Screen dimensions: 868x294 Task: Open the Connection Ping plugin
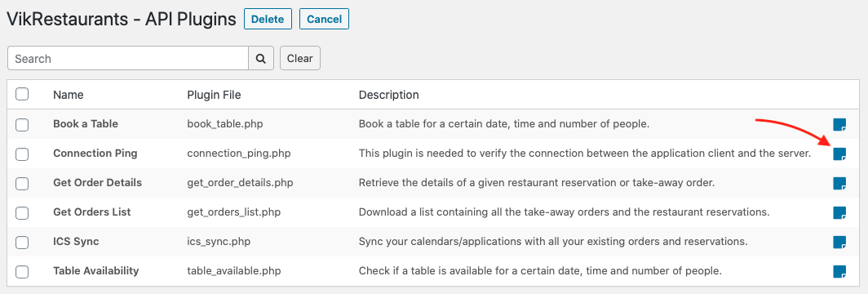coord(95,154)
